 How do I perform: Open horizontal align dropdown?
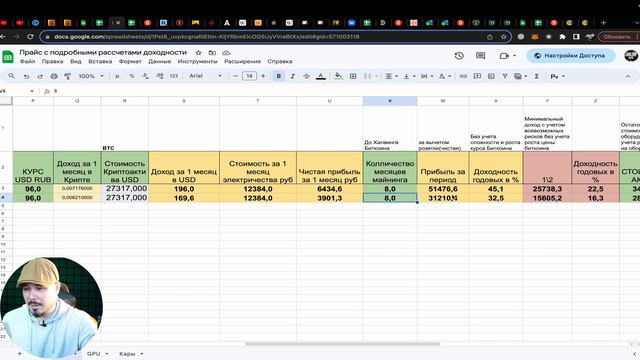tap(391, 76)
